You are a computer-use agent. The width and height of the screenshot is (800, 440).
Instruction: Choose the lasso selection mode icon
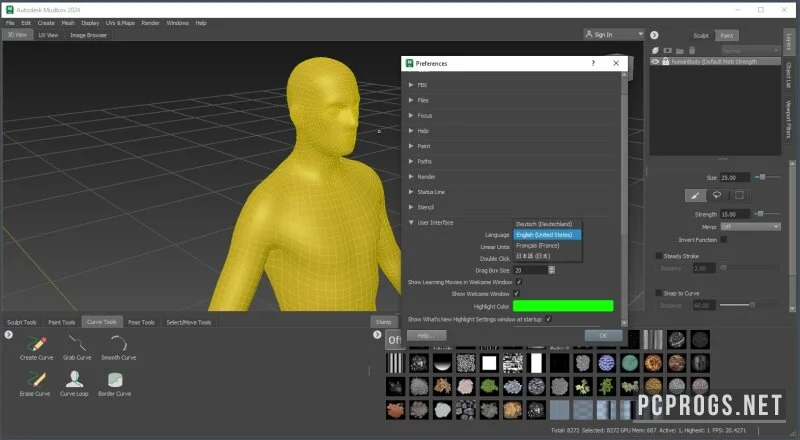point(717,195)
